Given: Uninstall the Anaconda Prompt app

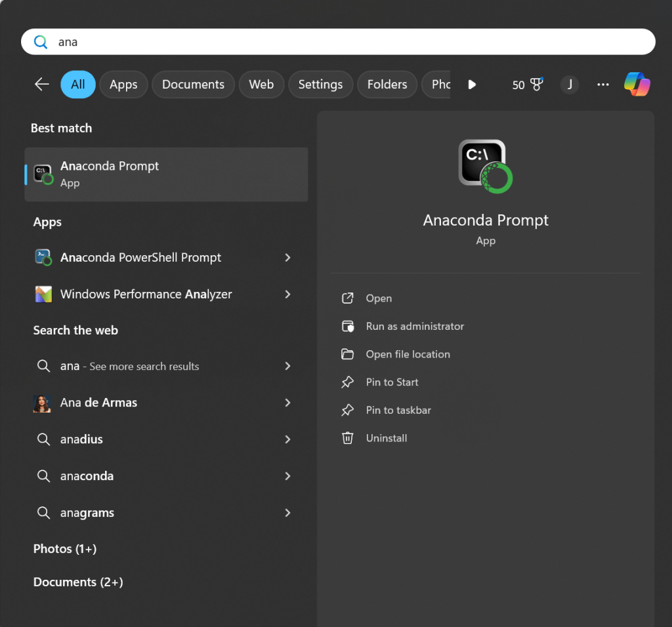Looking at the screenshot, I should (x=386, y=438).
